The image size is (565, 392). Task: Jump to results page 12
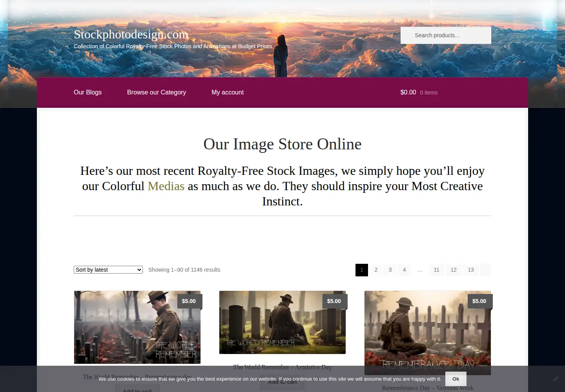454,270
